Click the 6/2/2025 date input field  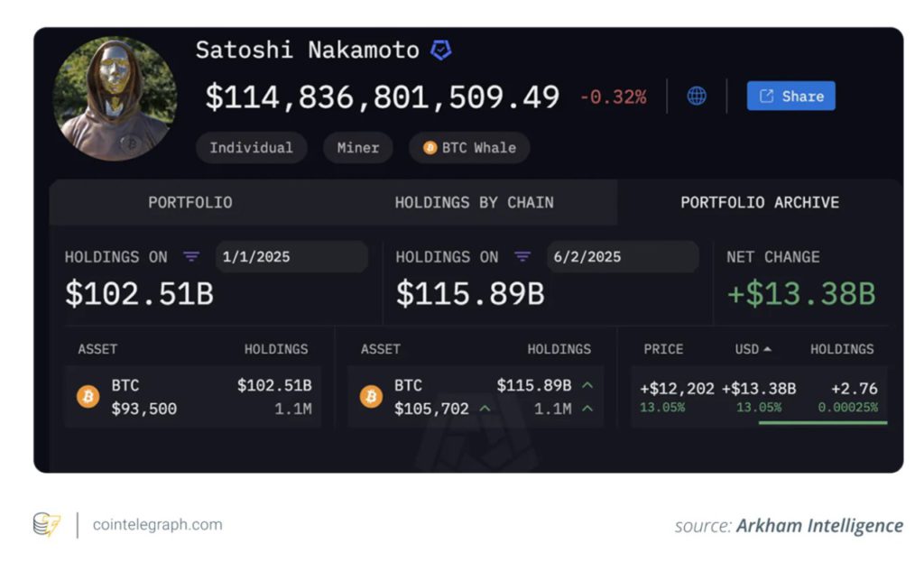622,257
